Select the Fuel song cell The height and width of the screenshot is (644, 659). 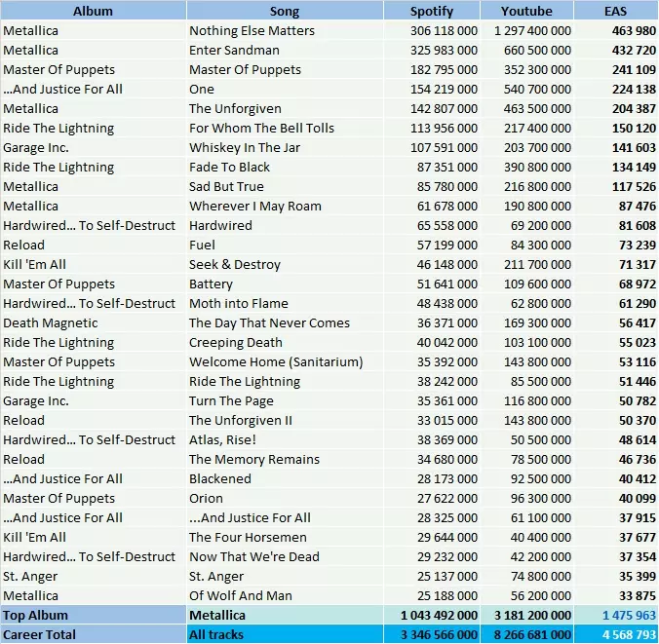coord(285,245)
